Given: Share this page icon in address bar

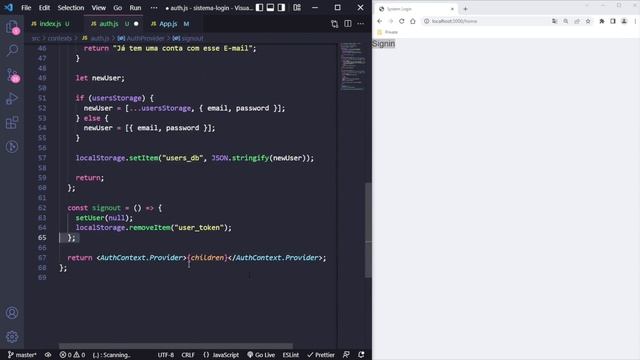Looking at the screenshot, I should (x=577, y=21).
